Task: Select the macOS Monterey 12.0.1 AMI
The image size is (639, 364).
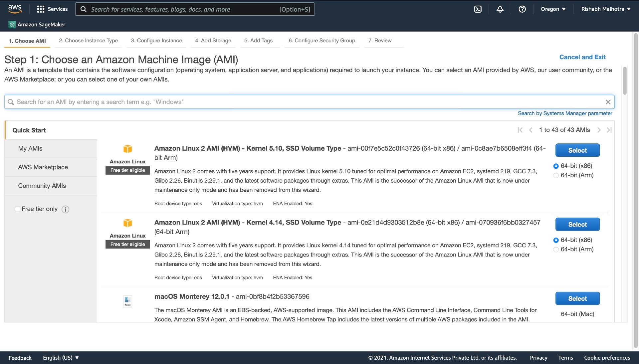Action: pyautogui.click(x=577, y=299)
